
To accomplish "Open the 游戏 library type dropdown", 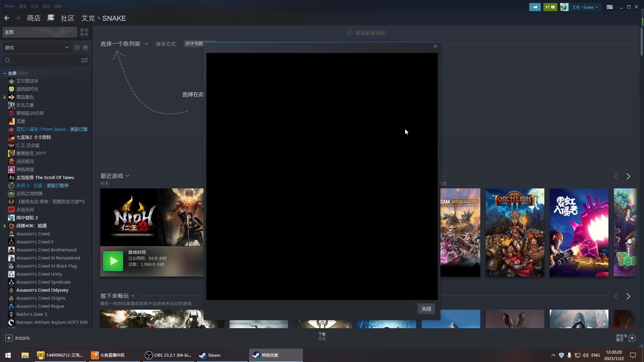I will click(x=37, y=48).
